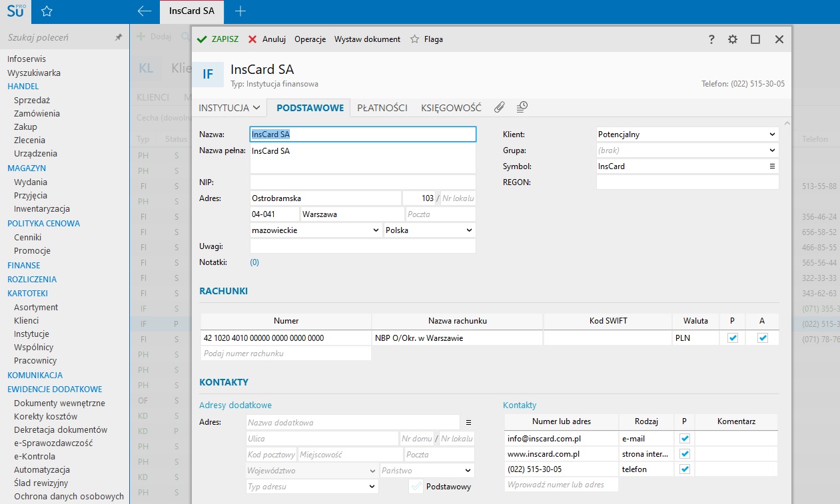Open form settings via the gear icon
This screenshot has height=504, width=840.
point(733,39)
